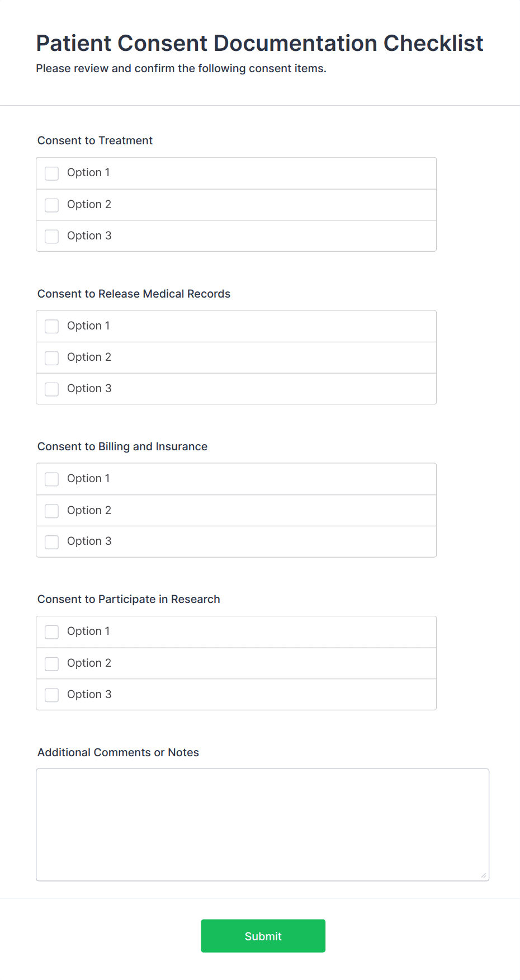This screenshot has width=520, height=980.
Task: Tick Option 1 under Billing and Insurance
Action: [51, 479]
